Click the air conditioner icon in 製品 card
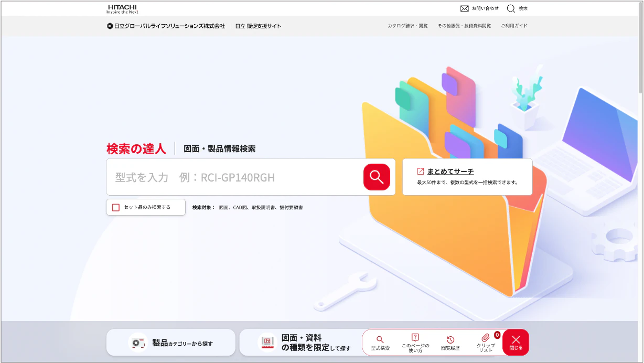 (138, 343)
